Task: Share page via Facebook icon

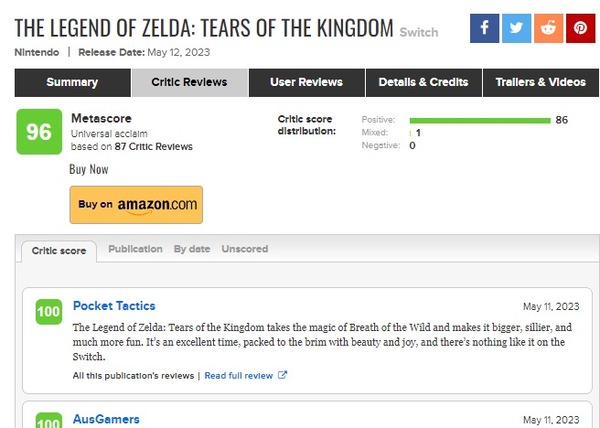Action: click(484, 28)
